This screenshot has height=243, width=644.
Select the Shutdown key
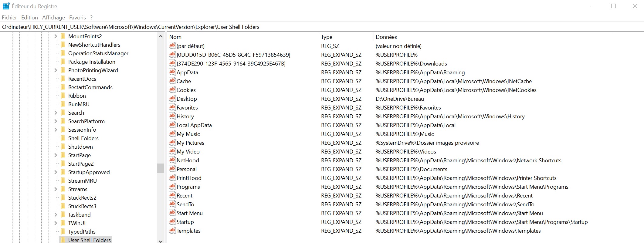[x=80, y=147]
